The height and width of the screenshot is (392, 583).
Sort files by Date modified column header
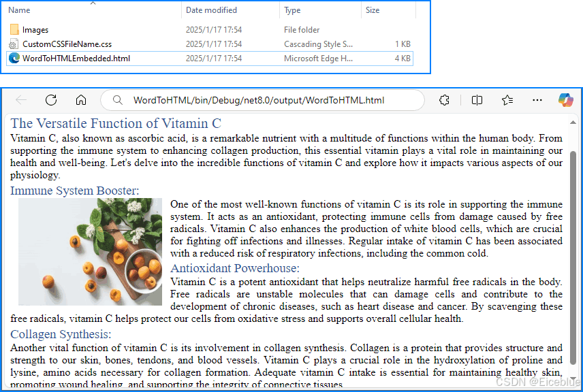point(211,10)
